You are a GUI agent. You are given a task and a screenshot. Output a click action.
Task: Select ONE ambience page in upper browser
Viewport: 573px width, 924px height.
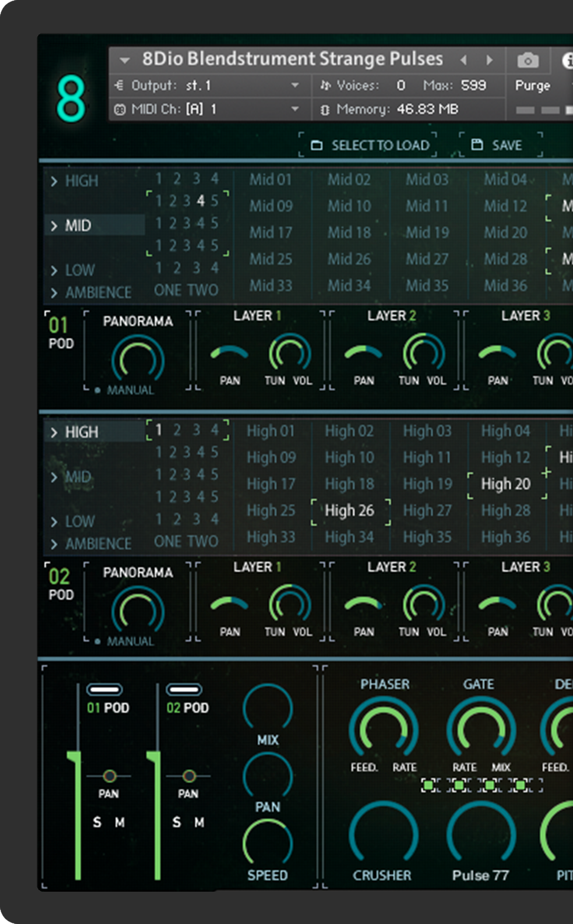point(168,290)
